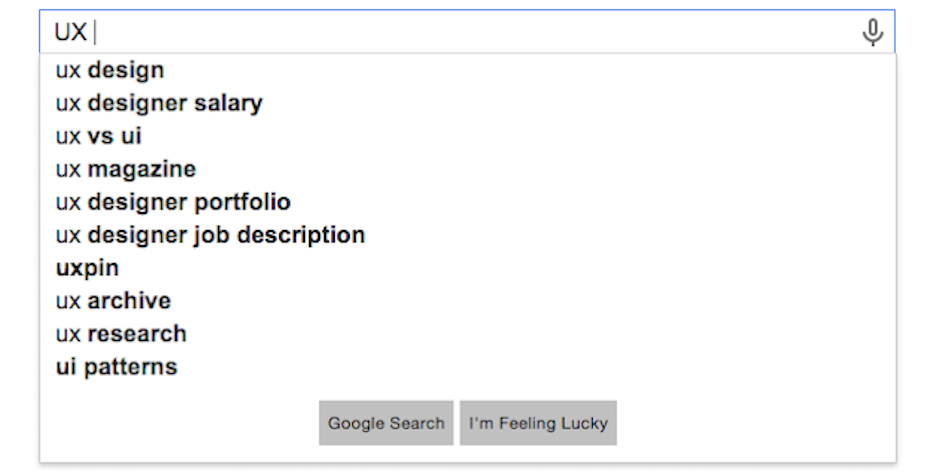Select "ux designer job description" suggestion
The width and height of the screenshot is (930, 474).
point(210,235)
